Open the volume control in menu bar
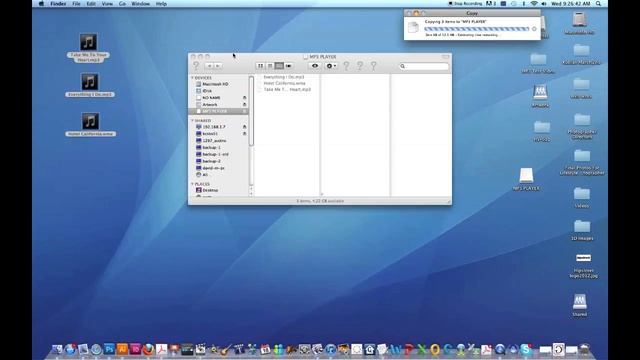The width and height of the screenshot is (640, 360). click(544, 4)
